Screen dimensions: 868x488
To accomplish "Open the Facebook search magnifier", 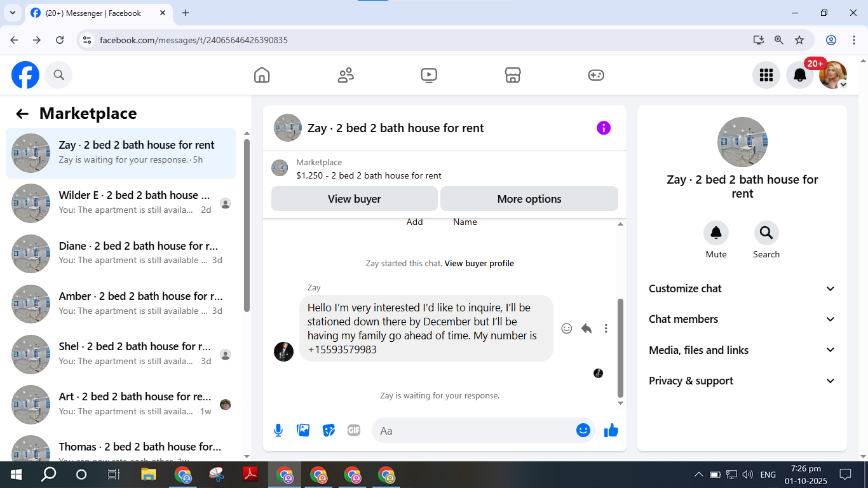I will point(59,75).
